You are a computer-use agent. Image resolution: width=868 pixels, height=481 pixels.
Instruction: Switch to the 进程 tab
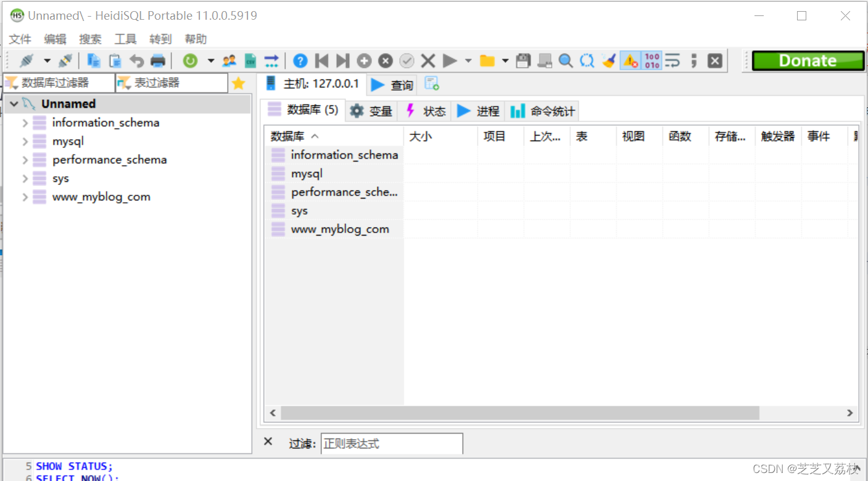pyautogui.click(x=478, y=111)
